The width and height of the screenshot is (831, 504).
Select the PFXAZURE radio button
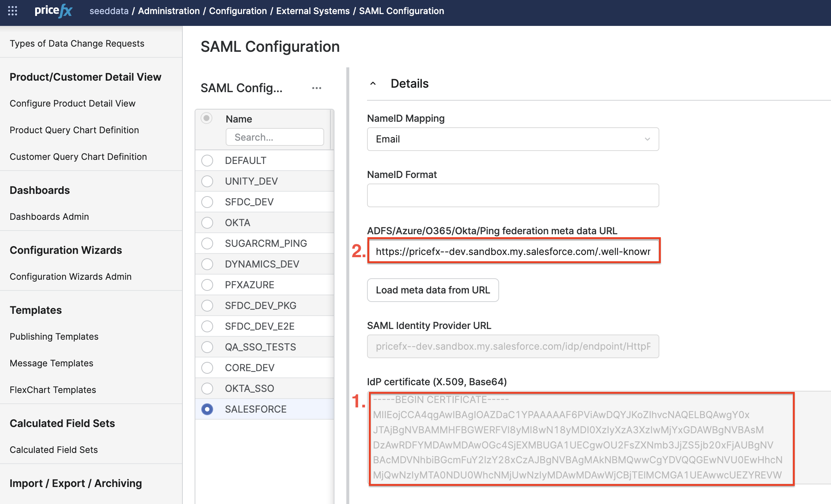pyautogui.click(x=207, y=285)
